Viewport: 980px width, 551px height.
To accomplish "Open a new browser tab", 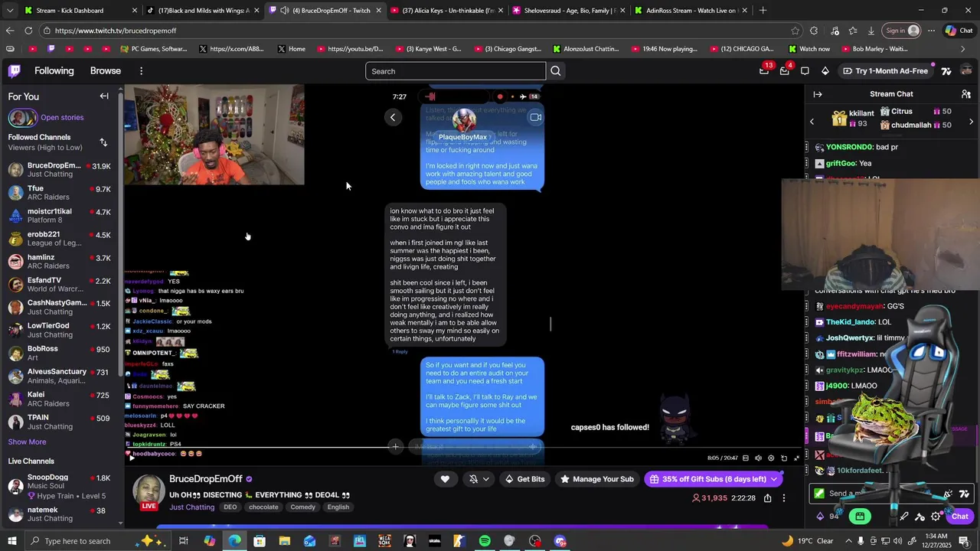I will pos(763,11).
